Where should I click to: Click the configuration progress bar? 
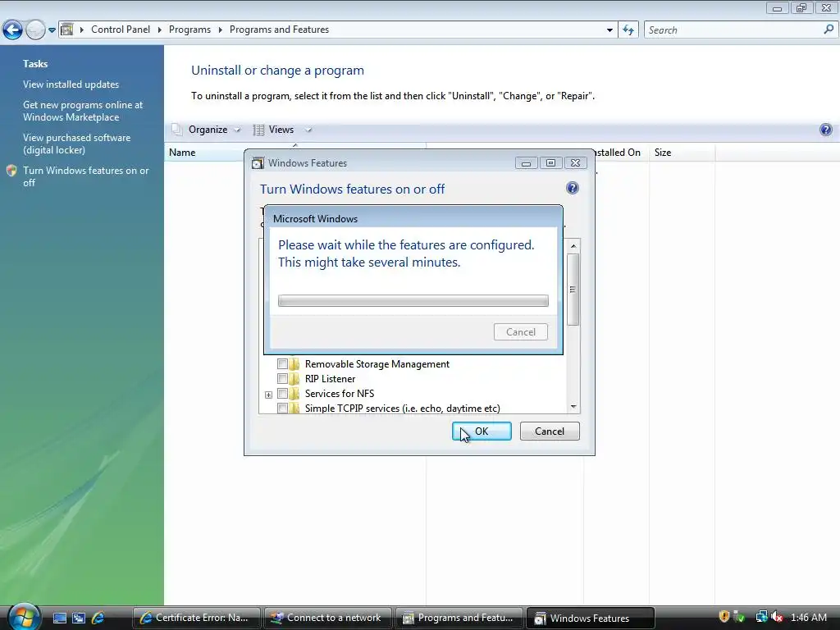coord(413,300)
